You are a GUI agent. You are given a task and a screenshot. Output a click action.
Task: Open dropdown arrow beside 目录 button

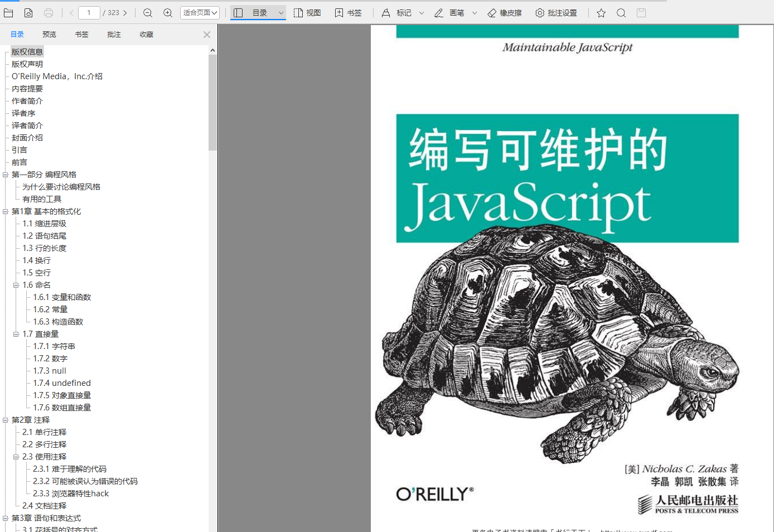click(x=281, y=13)
